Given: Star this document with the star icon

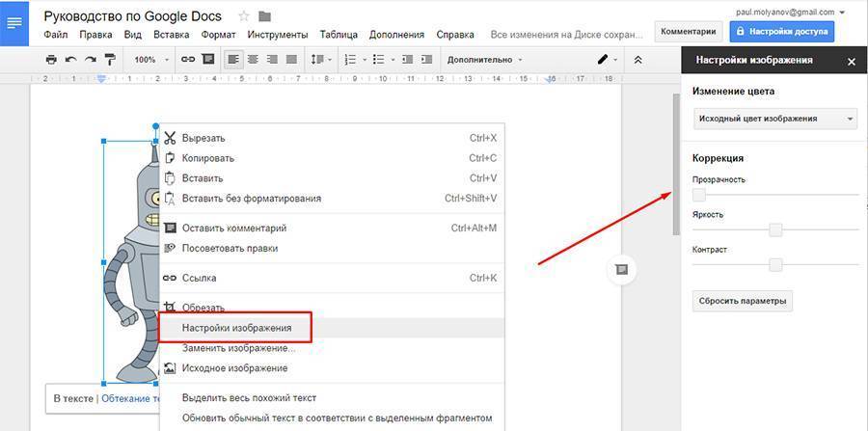Looking at the screenshot, I should [x=243, y=16].
